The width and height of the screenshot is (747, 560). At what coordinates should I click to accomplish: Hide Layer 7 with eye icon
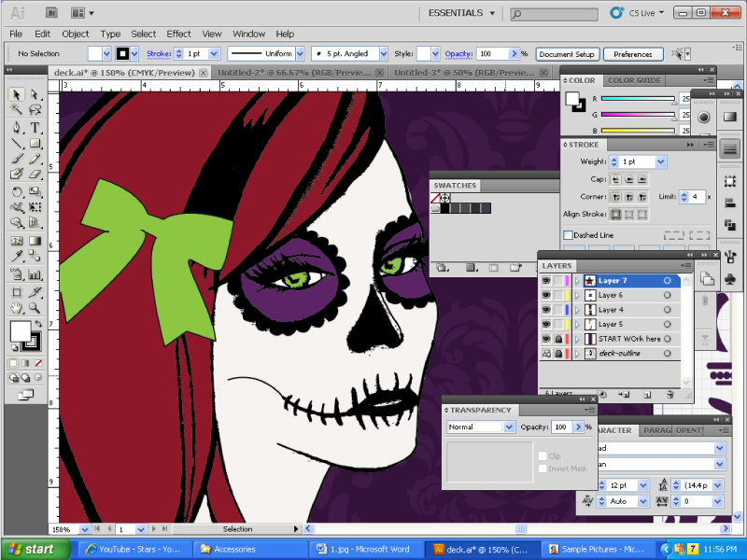[x=546, y=281]
